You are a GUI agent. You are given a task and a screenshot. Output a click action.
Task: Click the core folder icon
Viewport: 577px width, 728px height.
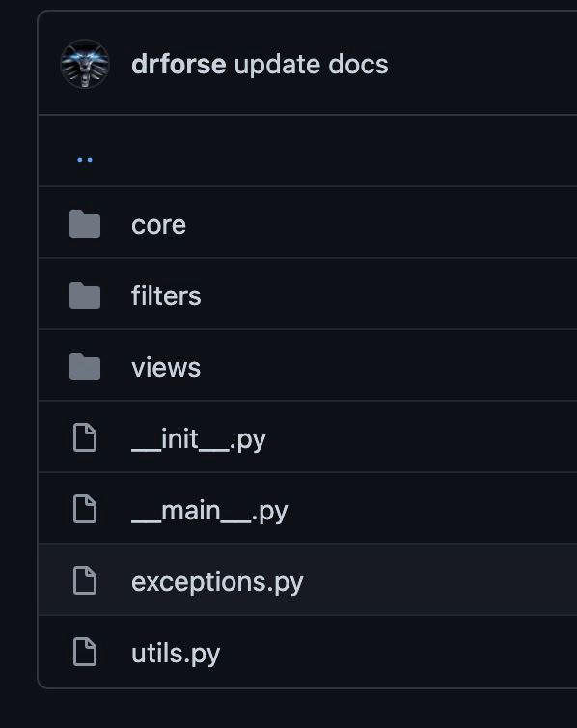click(85, 224)
